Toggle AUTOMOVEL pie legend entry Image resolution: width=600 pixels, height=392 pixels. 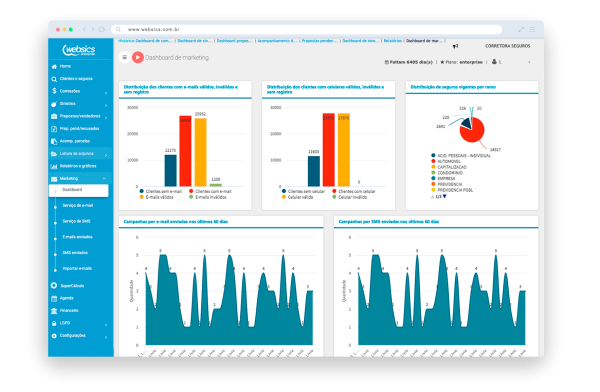(x=446, y=162)
